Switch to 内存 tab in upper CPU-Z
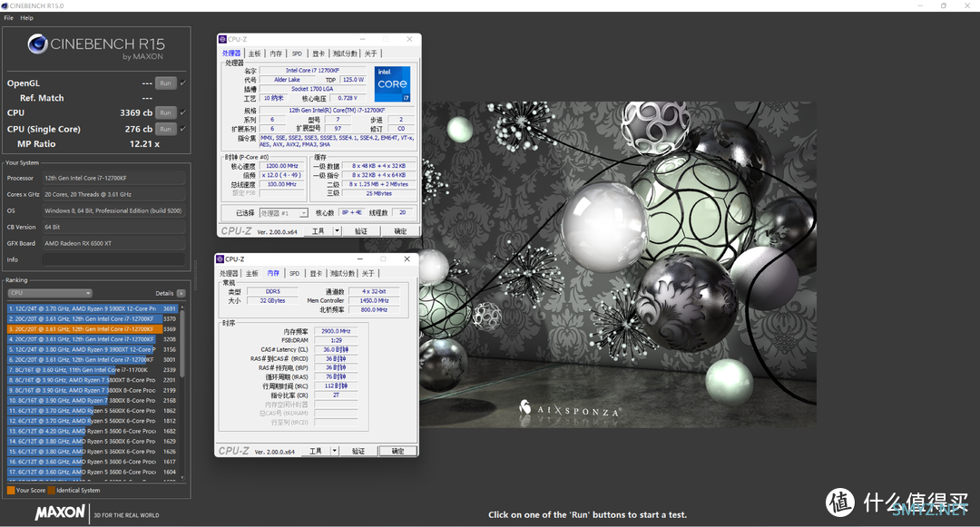 (276, 54)
